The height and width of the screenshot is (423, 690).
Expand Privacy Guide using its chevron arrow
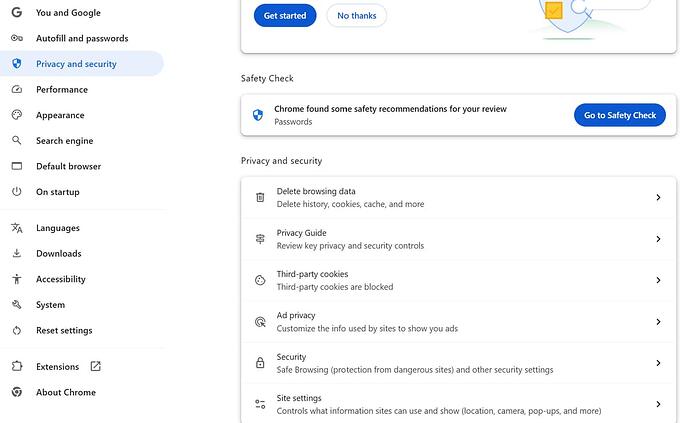[x=658, y=239]
